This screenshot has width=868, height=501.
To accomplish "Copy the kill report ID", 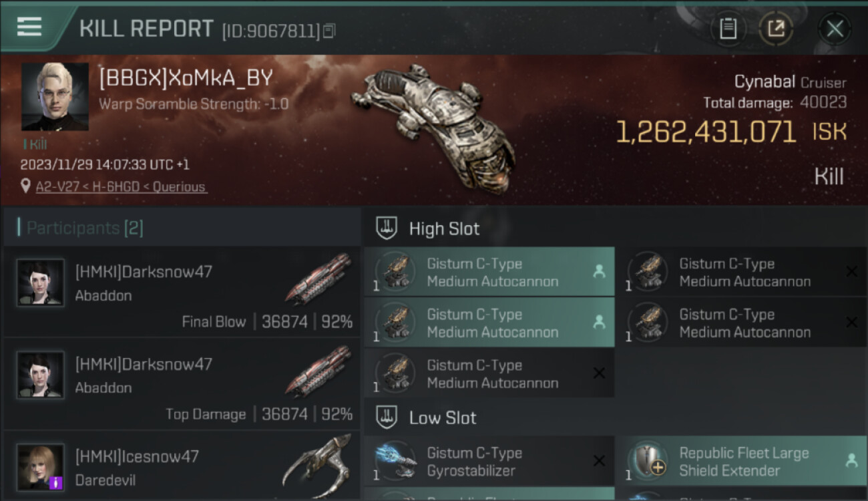I will (329, 31).
